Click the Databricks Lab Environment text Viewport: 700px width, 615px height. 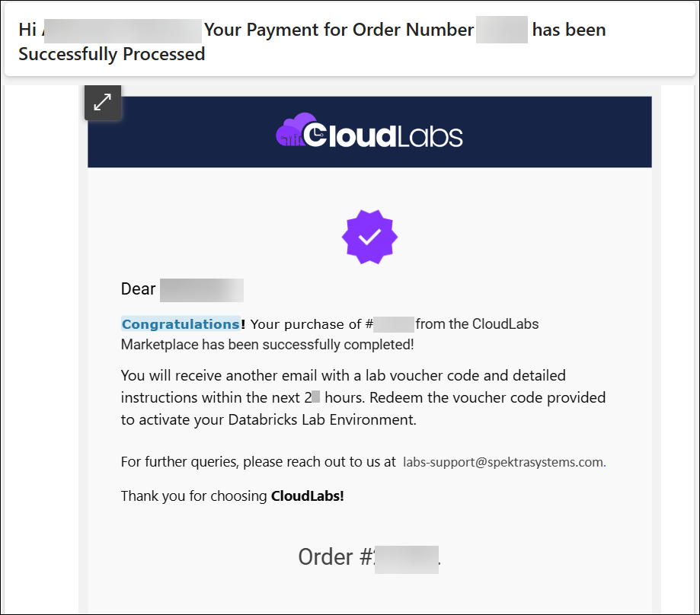point(322,420)
